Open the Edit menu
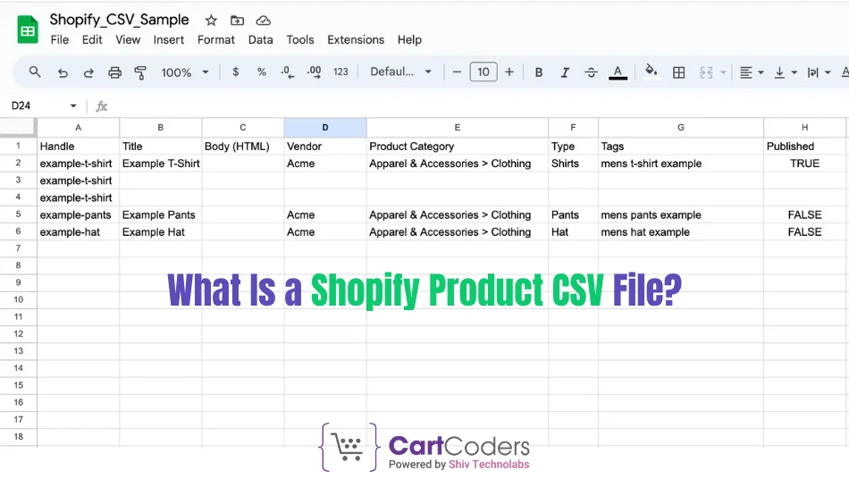Image resolution: width=849 pixels, height=504 pixels. click(92, 39)
